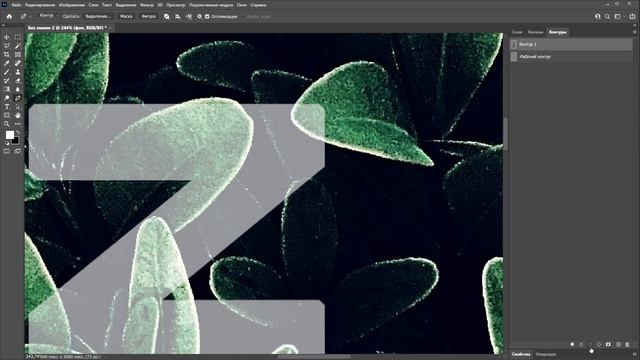This screenshot has width=640, height=360.
Task: Open Properties panel flyout menu
Action: [634, 354]
